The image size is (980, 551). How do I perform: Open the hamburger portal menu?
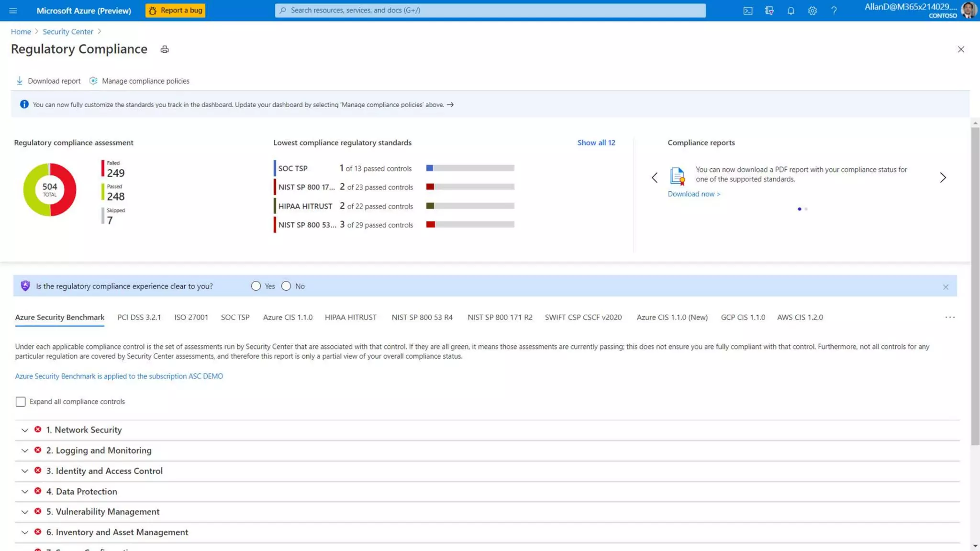13,11
